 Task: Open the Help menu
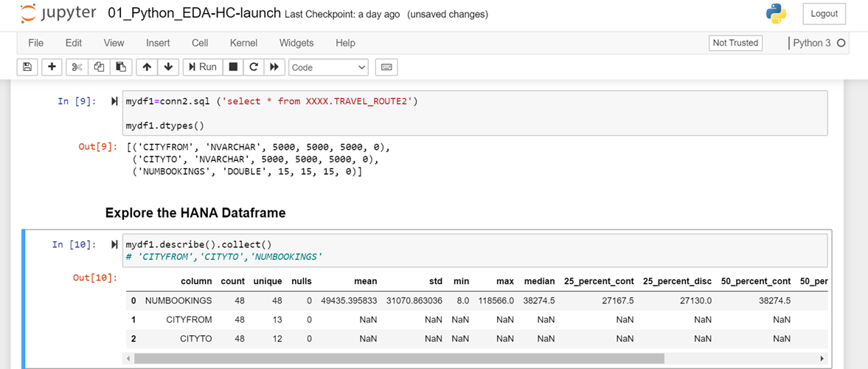click(345, 43)
